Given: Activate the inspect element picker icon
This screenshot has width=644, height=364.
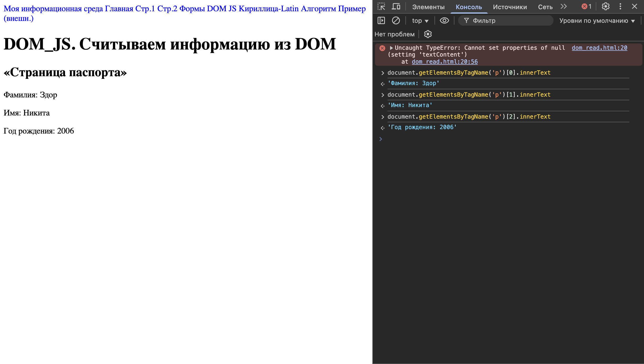Looking at the screenshot, I should [x=381, y=7].
